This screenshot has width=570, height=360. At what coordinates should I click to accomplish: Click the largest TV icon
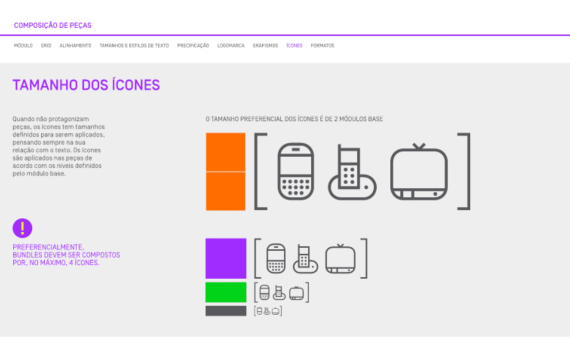click(419, 171)
